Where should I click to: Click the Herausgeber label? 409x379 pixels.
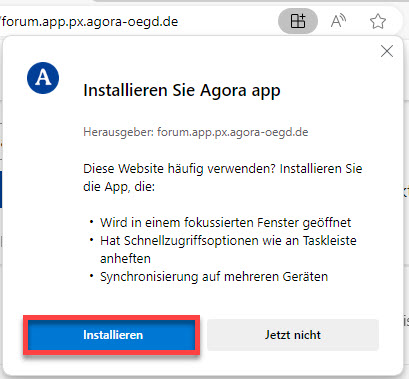pyautogui.click(x=118, y=132)
